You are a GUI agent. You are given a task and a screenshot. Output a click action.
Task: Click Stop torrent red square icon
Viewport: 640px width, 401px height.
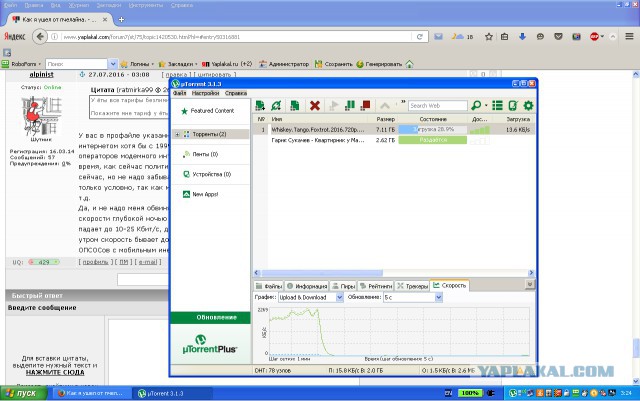pyautogui.click(x=365, y=105)
